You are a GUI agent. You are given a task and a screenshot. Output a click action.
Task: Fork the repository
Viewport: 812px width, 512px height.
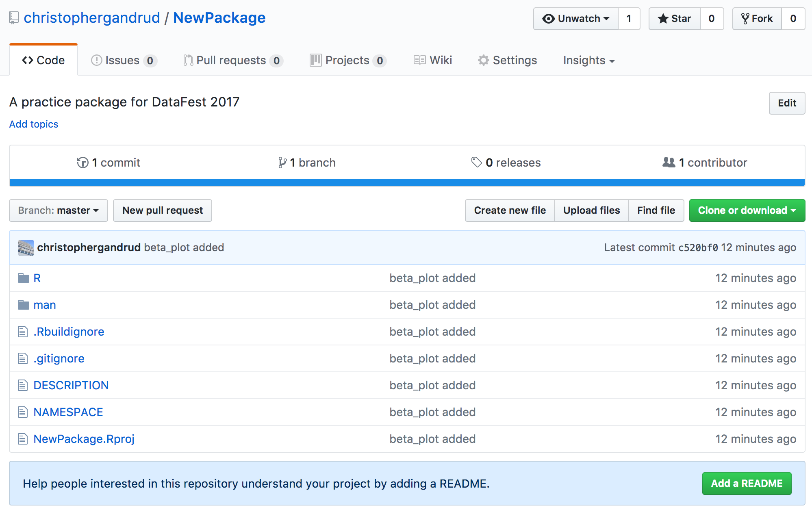pos(757,19)
